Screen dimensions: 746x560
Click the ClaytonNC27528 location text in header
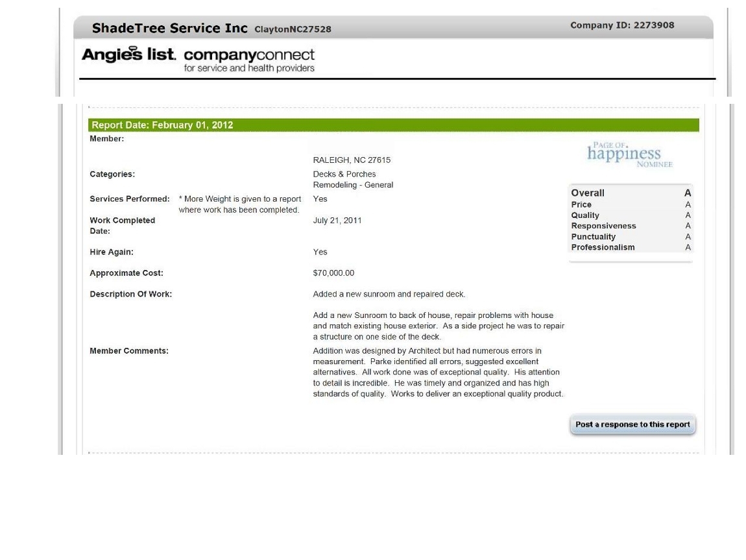tap(293, 30)
